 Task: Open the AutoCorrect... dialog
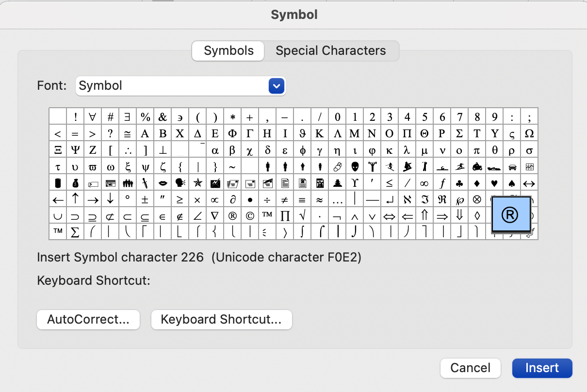[88, 320]
